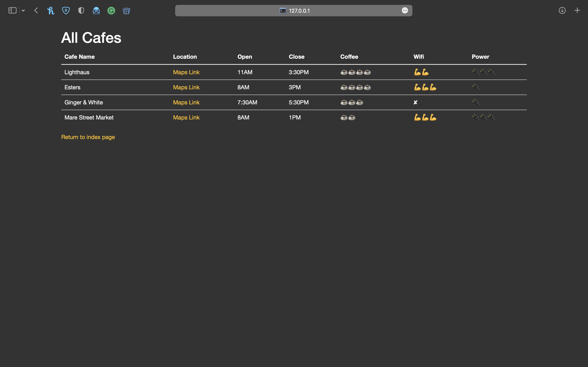This screenshot has width=588, height=367.
Task: Open the Downloads button in the toolbar
Action: (562, 10)
